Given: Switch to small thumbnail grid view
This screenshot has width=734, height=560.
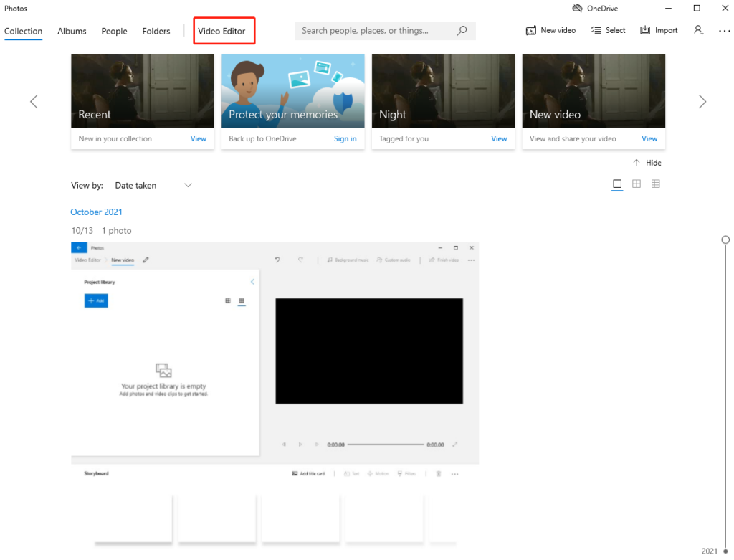Looking at the screenshot, I should [655, 184].
